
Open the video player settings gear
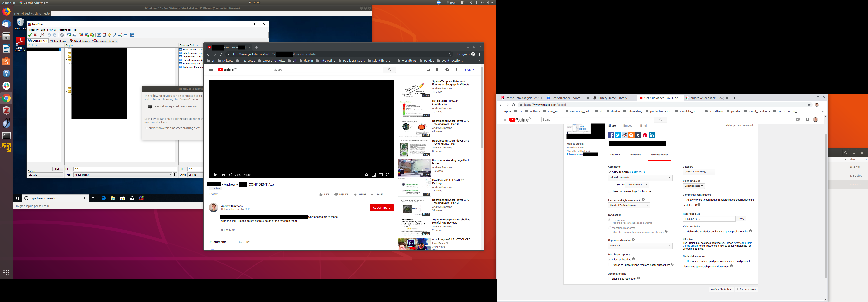(x=367, y=175)
